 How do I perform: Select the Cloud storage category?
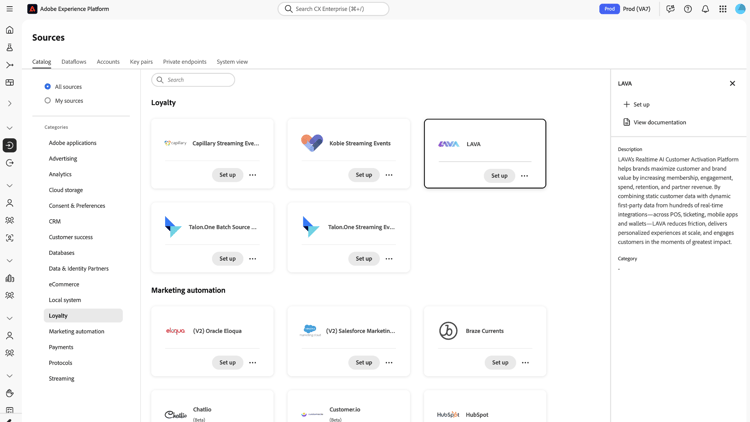point(66,190)
